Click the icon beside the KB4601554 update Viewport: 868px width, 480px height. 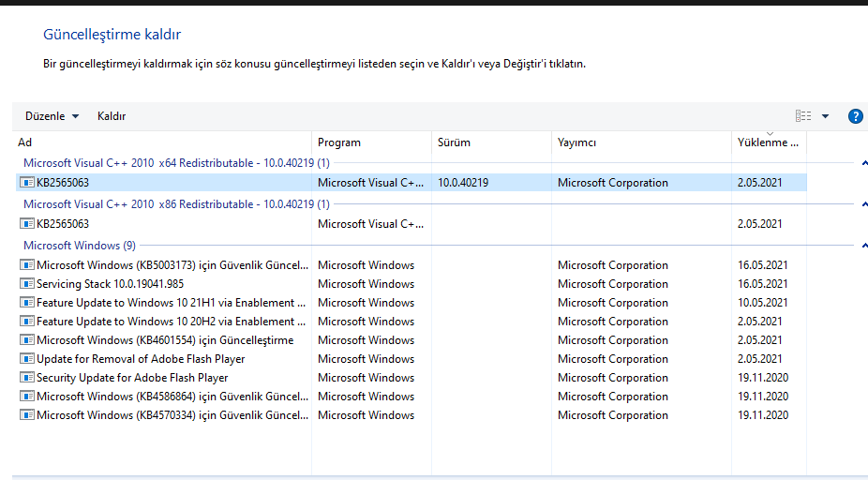[x=26, y=340]
